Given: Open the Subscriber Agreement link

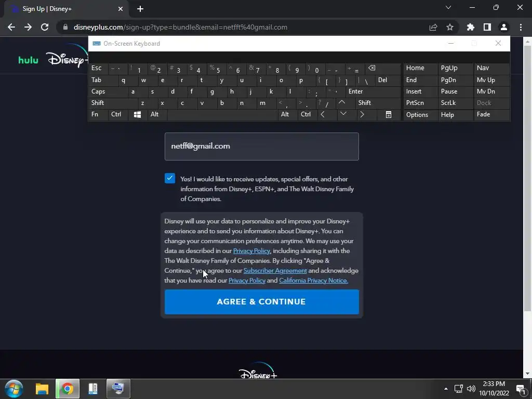Looking at the screenshot, I should point(275,271).
